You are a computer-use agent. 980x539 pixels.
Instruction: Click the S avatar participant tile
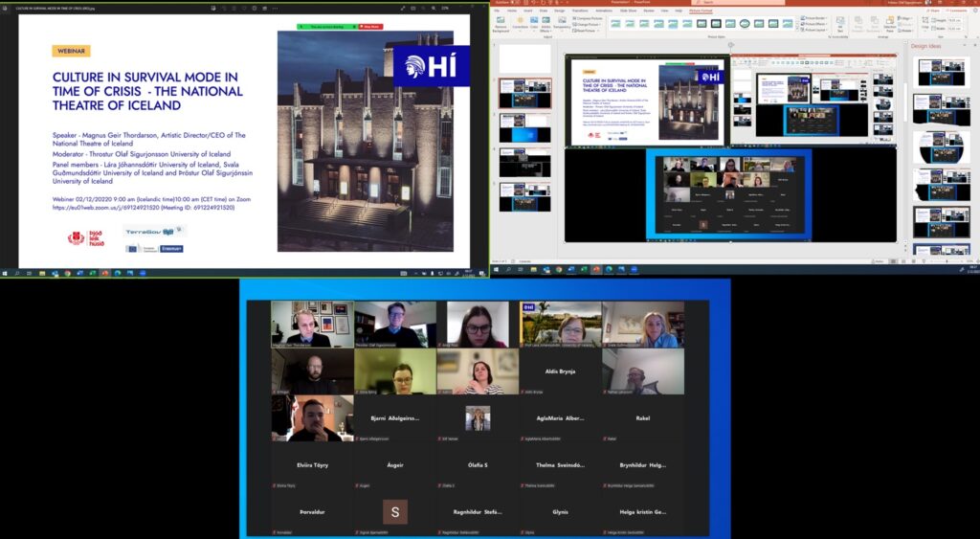coord(395,512)
